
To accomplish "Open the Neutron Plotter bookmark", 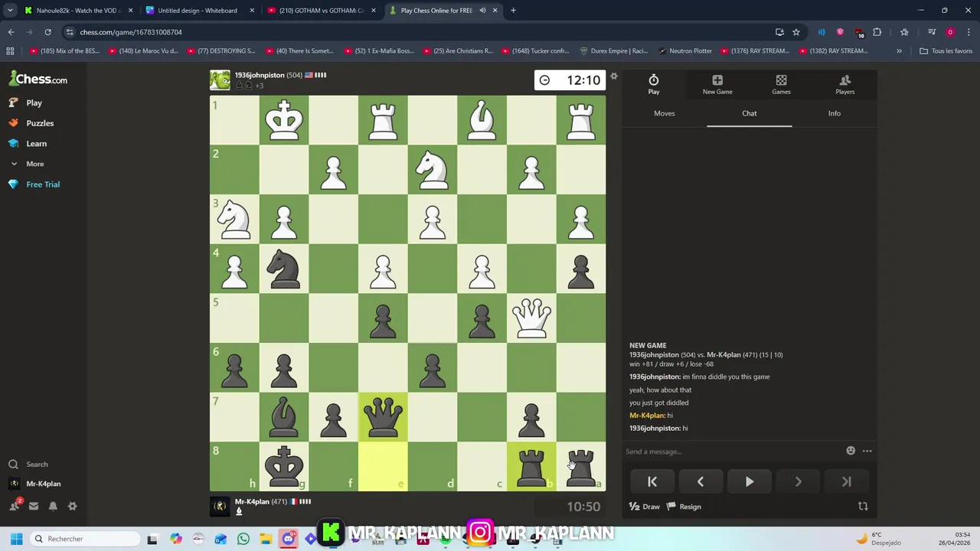I will click(x=684, y=51).
